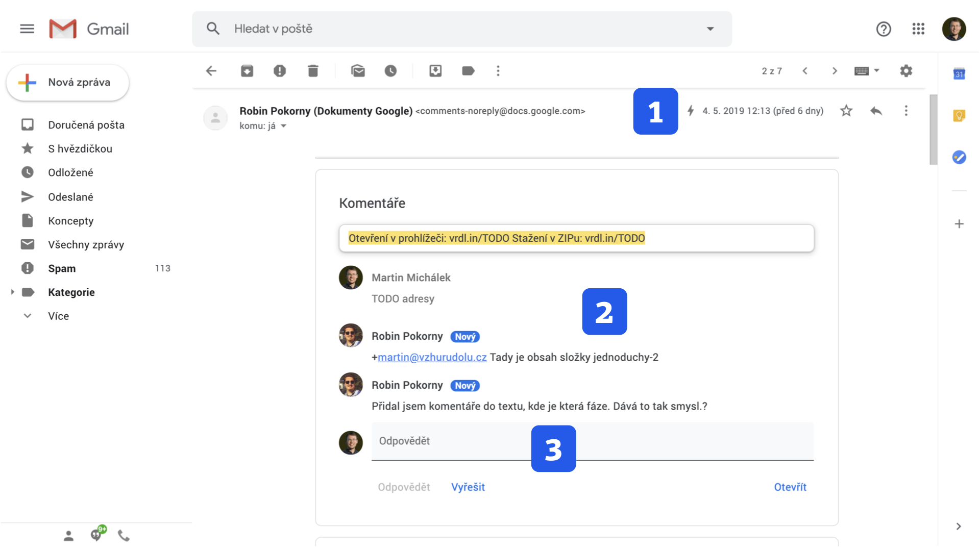Expand the Kategorie label tree
This screenshot has height=551, width=980.
13,292
